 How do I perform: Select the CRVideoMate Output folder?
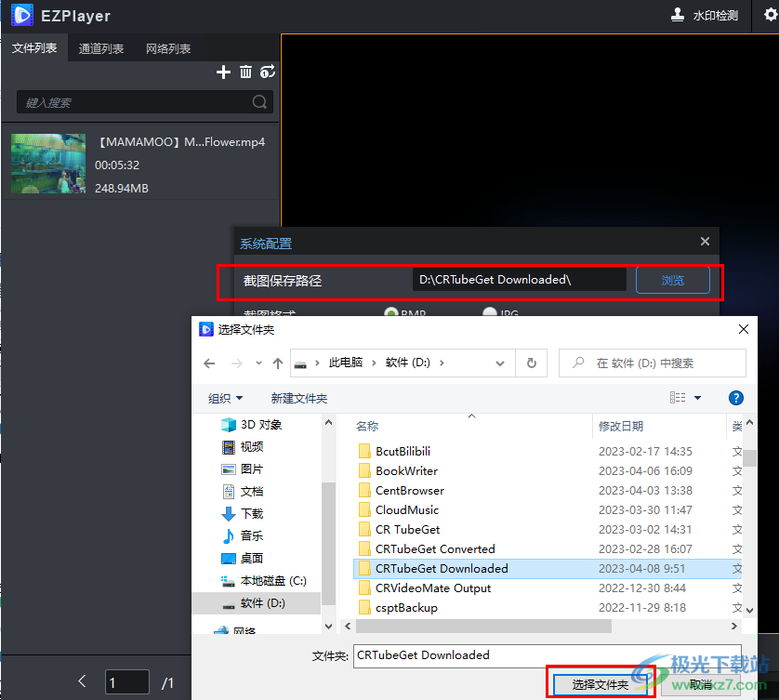tap(432, 588)
